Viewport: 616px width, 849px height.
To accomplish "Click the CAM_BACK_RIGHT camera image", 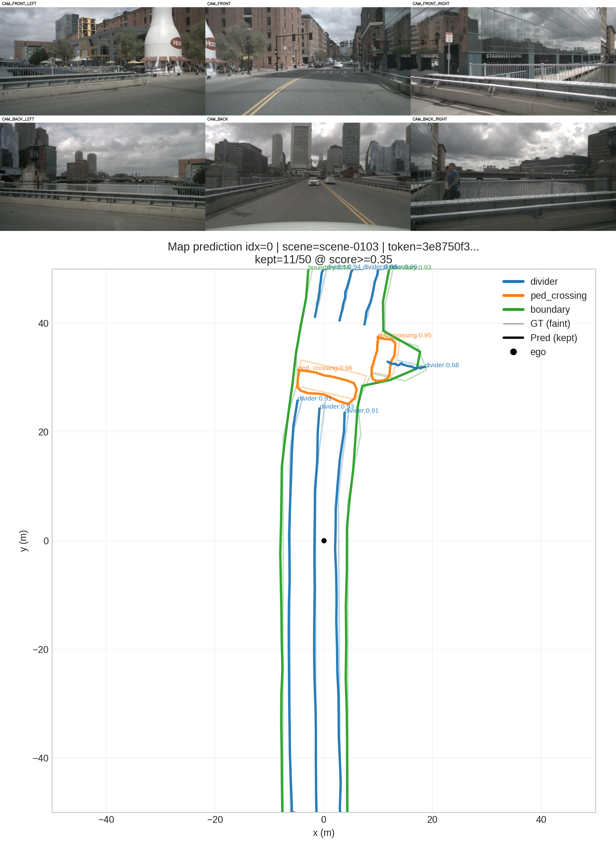I will (513, 176).
